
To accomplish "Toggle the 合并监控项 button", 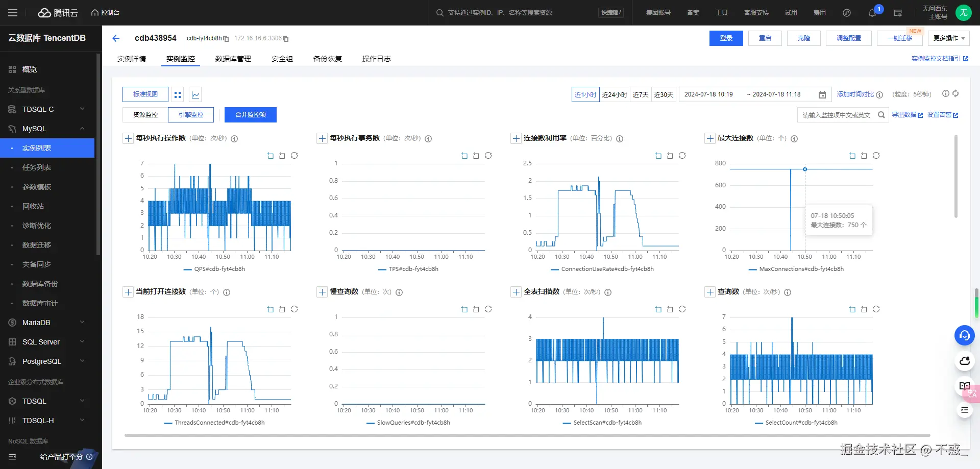I will 251,115.
